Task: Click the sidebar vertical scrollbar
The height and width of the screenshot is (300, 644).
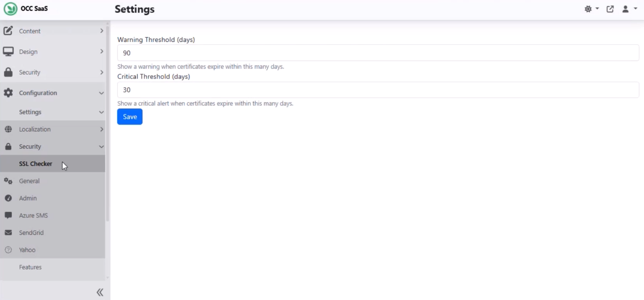Action: click(x=107, y=124)
